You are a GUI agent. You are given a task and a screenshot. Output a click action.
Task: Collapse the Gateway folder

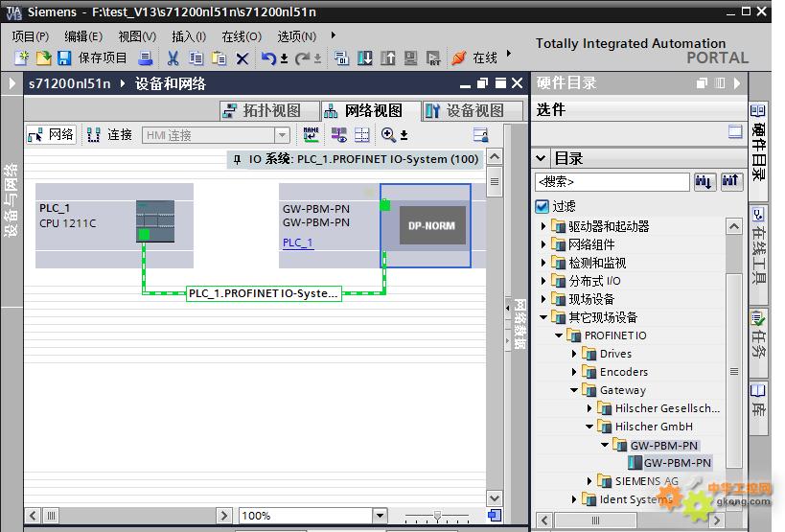(574, 390)
